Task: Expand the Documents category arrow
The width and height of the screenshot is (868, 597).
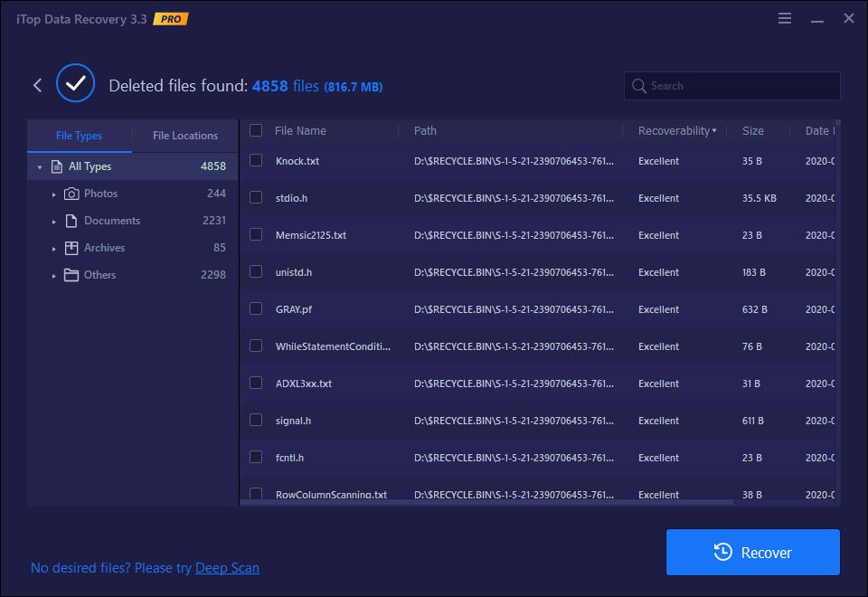Action: point(53,222)
